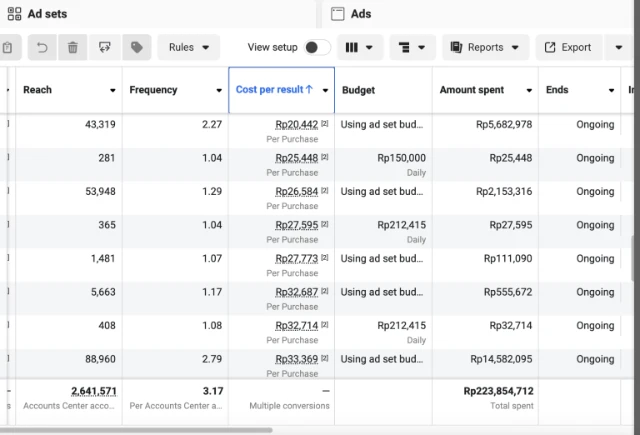Click the clipboard paste icon
The image size is (640, 435).
click(x=8, y=47)
